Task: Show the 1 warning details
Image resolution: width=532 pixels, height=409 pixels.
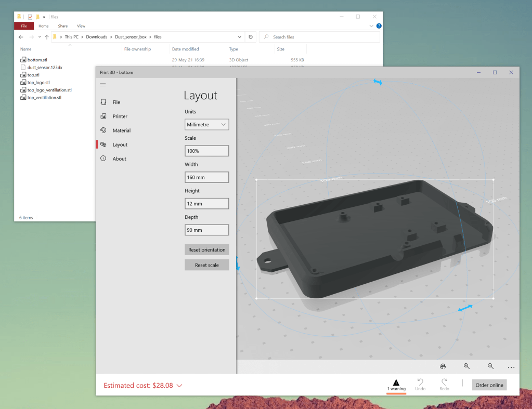Action: (396, 385)
